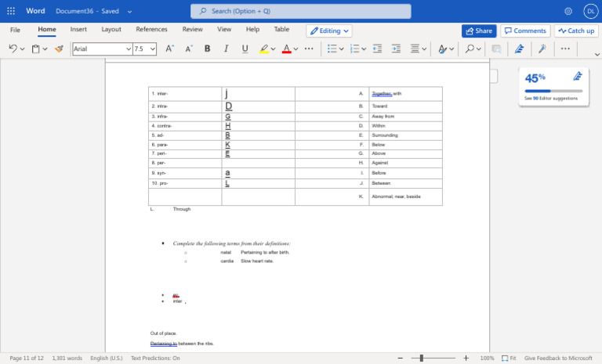The width and height of the screenshot is (602, 364).
Task: Click the zoom in plus button
Action: (466, 358)
